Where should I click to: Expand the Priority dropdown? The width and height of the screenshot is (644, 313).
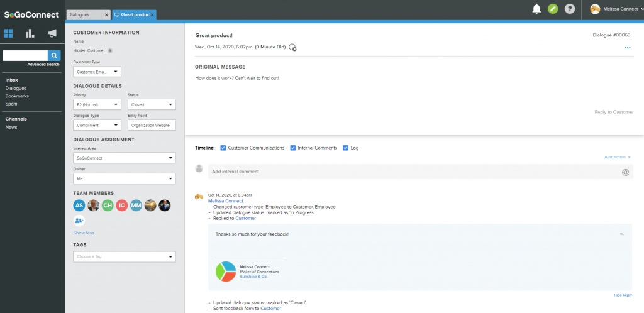tap(97, 105)
